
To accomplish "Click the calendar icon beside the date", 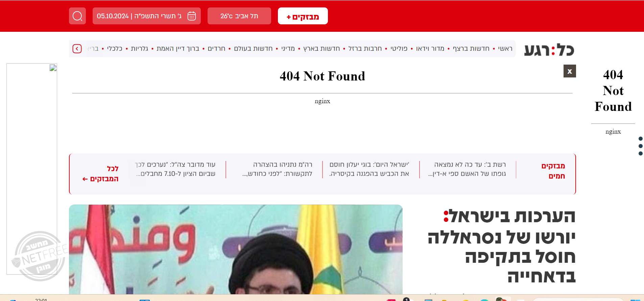I will coord(192,16).
